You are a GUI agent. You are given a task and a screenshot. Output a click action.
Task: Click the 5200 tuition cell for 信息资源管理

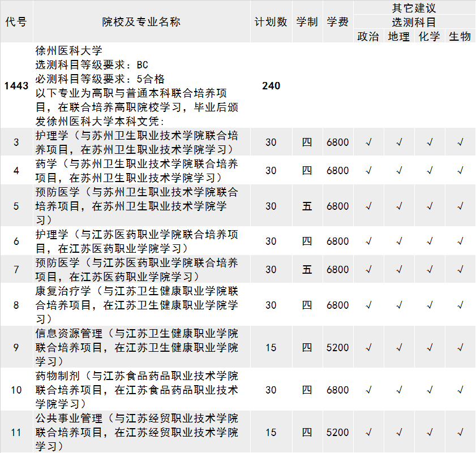coord(338,347)
